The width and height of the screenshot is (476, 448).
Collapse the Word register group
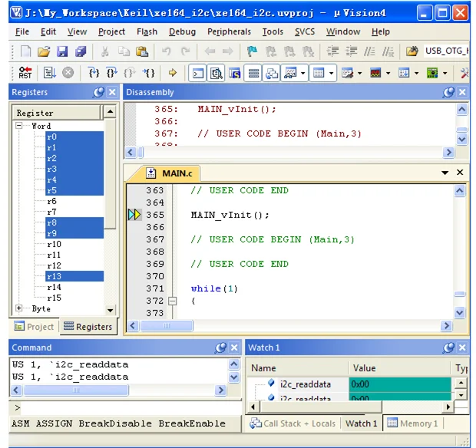click(x=19, y=126)
